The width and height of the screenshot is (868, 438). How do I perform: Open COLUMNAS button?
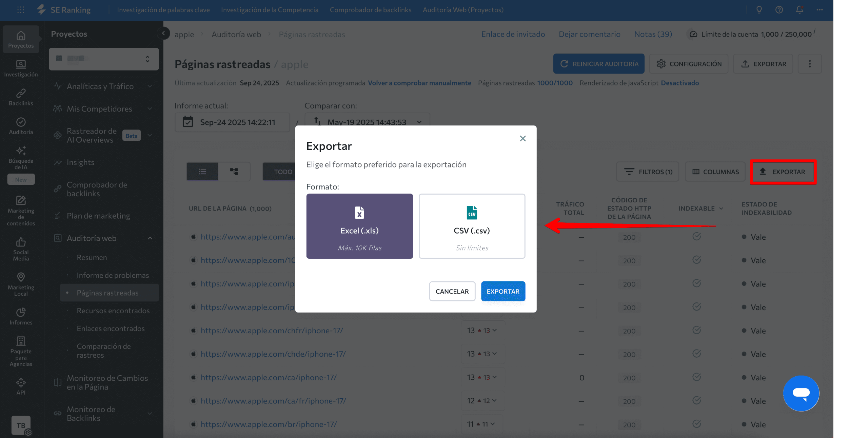(x=715, y=172)
